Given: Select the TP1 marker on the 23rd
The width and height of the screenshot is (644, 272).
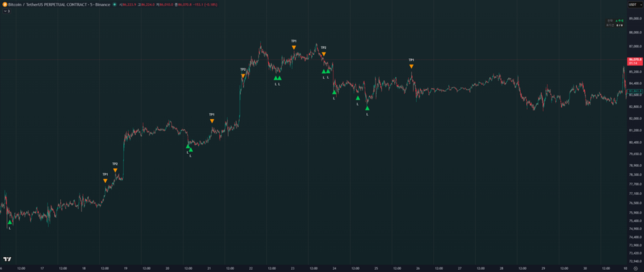Looking at the screenshot, I should click(293, 47).
